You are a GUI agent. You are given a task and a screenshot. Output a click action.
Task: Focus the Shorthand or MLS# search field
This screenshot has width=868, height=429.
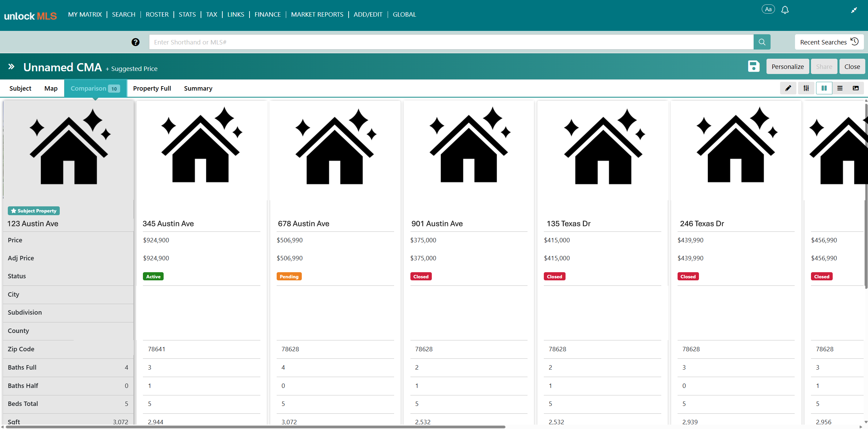[x=451, y=42]
